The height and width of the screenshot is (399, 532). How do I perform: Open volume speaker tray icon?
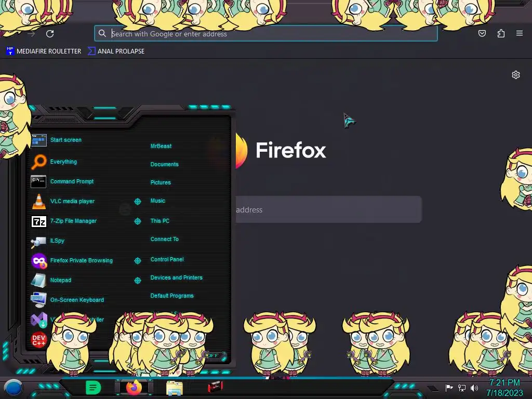pos(474,388)
